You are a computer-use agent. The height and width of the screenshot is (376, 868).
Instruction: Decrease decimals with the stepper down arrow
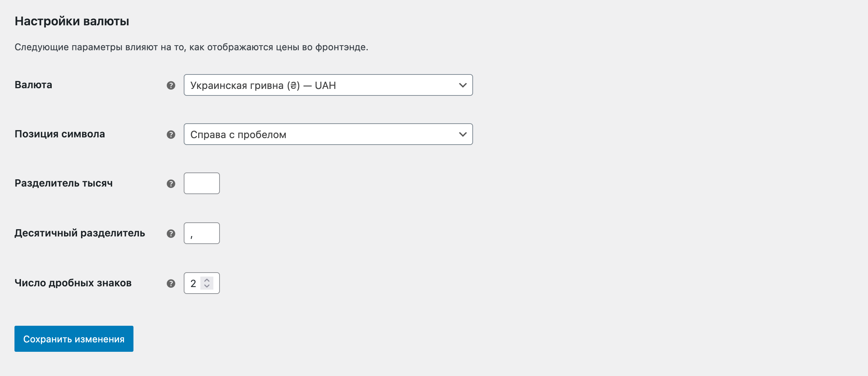tap(207, 286)
